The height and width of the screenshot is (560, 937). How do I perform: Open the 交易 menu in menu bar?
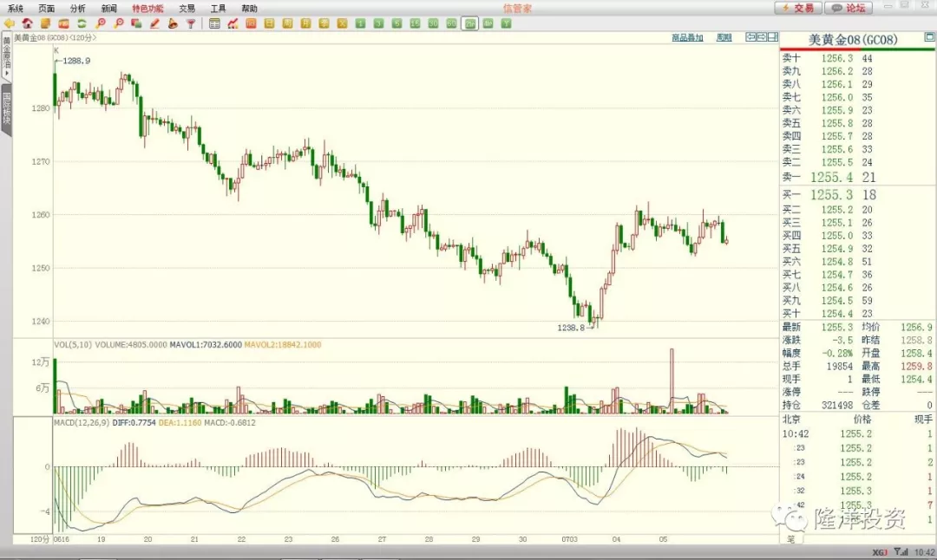tap(187, 9)
